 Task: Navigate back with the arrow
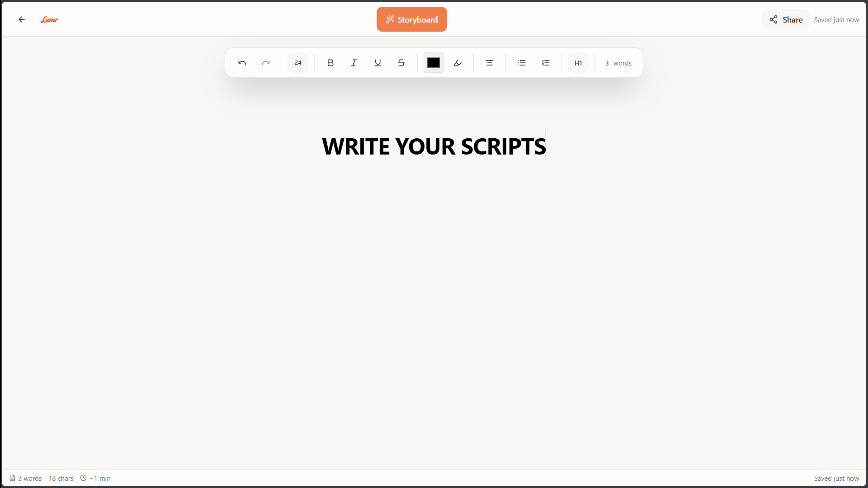[x=22, y=19]
